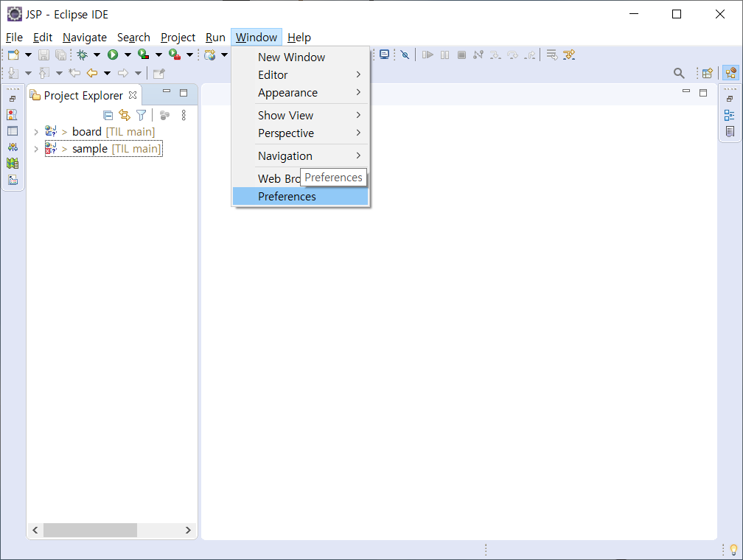Toggle Link with Editor in Project Explorer
Viewport: 743px width, 560px height.
[x=124, y=115]
